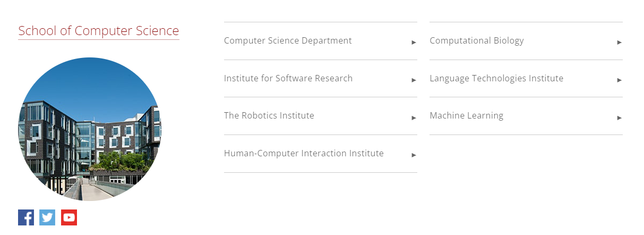Visit Language Technologies Institute
This screenshot has height=235, width=644.
pos(496,78)
